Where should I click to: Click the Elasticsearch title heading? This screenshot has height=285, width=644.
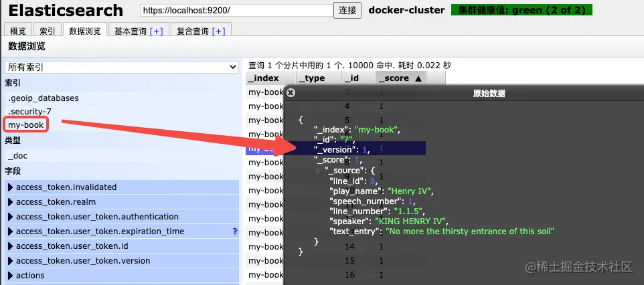tap(66, 11)
